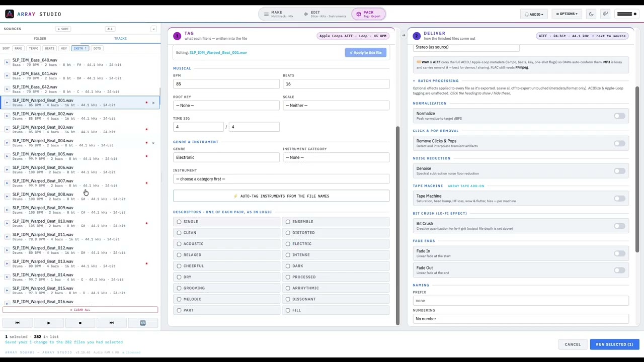The image size is (644, 362).
Task: Check the ACOUSTIC descriptor
Action: 179,244
